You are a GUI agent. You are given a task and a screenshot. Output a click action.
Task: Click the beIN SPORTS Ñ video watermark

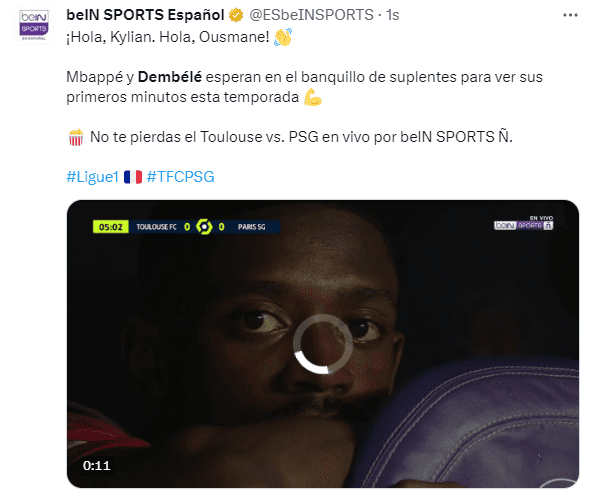[x=524, y=223]
